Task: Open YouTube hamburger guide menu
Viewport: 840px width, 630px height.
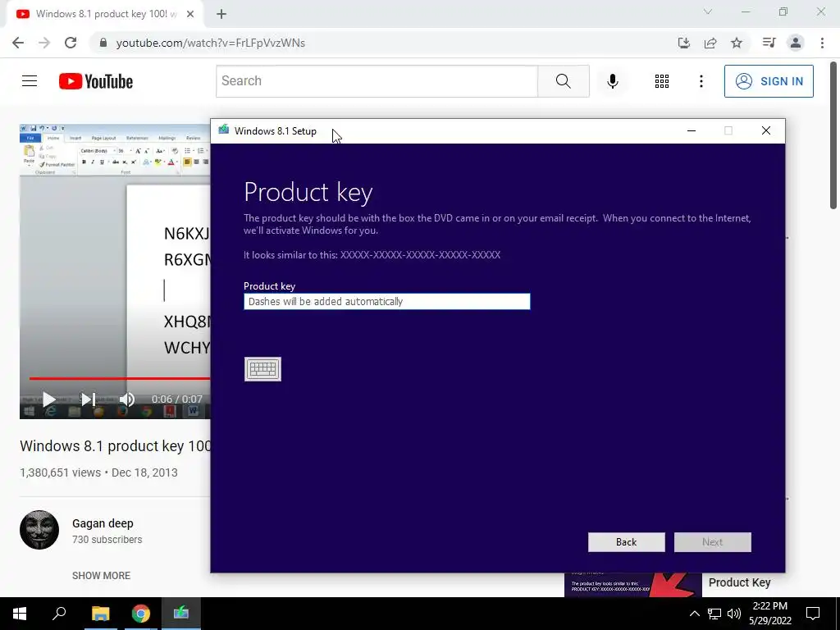Action: 30,81
